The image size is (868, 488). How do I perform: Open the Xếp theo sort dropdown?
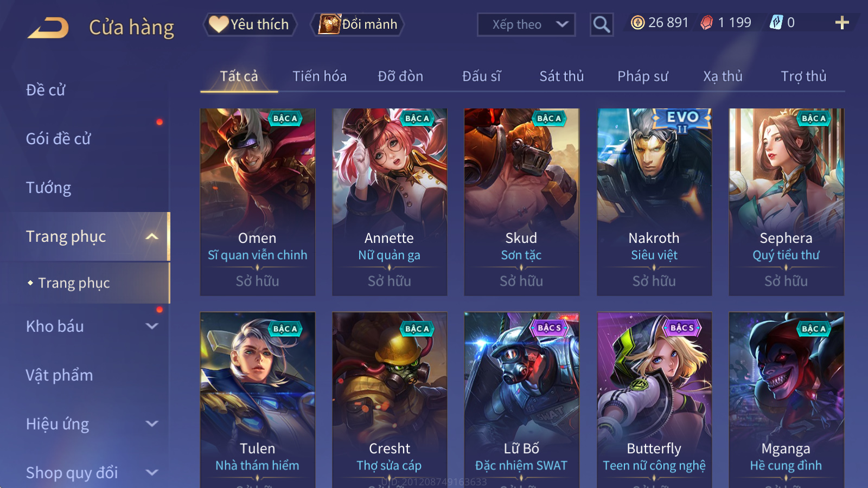(x=526, y=24)
